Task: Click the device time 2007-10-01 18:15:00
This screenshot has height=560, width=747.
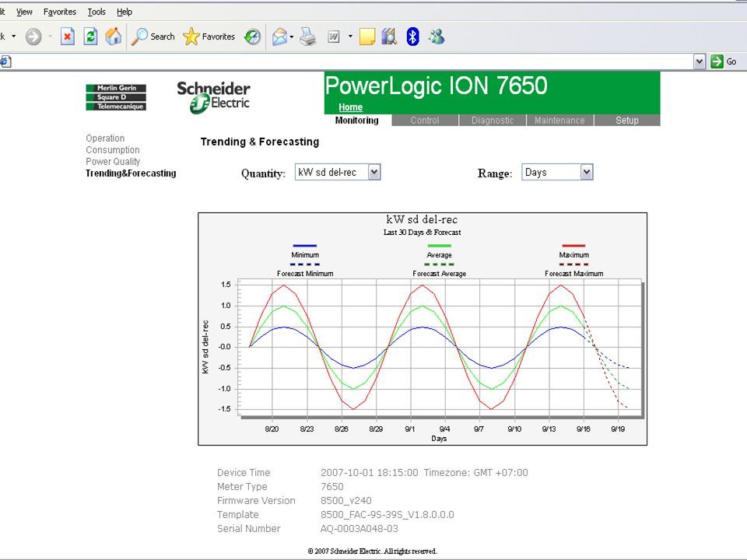Action: point(369,473)
